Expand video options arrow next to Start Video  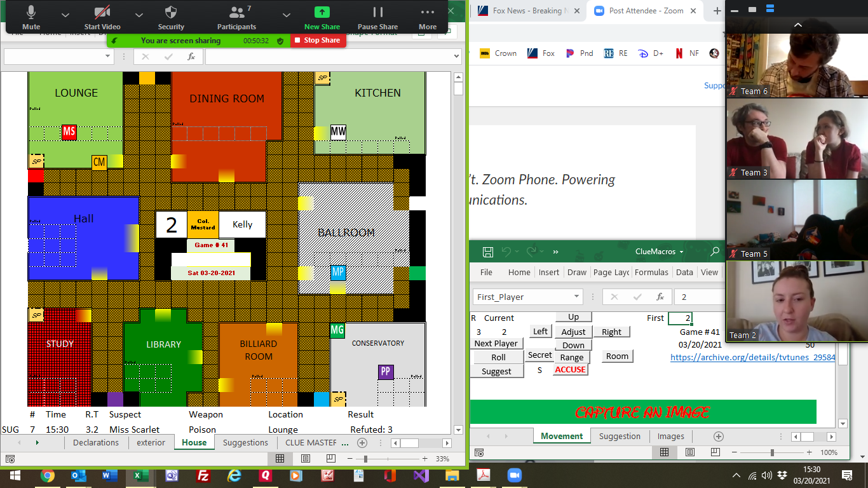point(138,14)
